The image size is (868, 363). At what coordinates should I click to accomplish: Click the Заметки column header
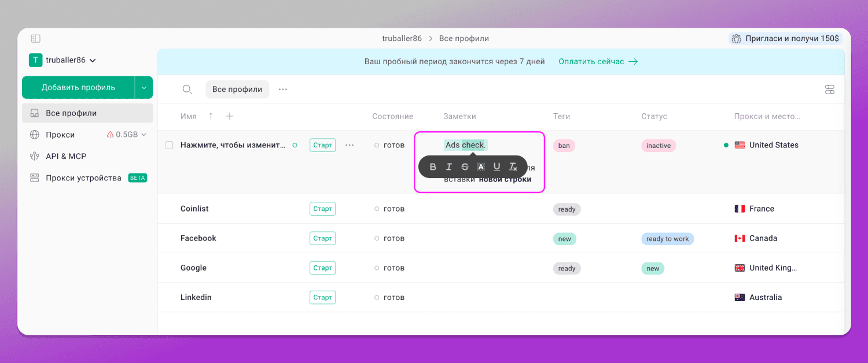point(459,116)
